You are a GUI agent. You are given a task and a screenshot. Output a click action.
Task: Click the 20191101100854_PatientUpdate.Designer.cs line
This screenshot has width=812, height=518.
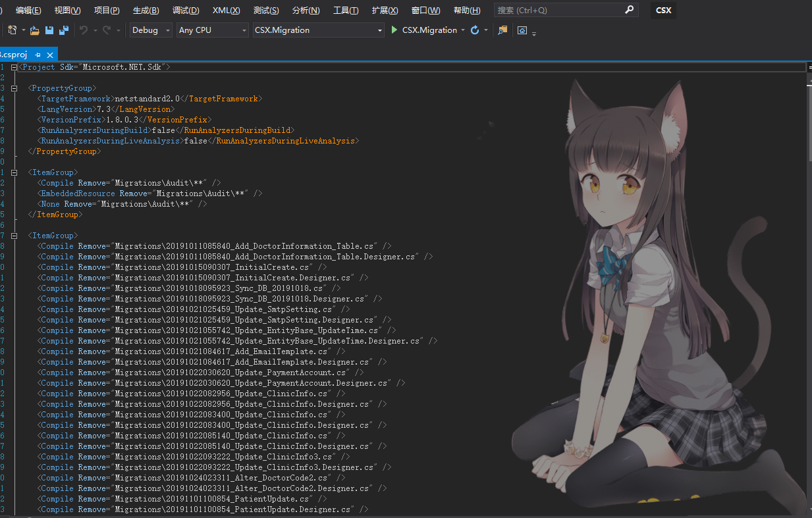point(203,509)
